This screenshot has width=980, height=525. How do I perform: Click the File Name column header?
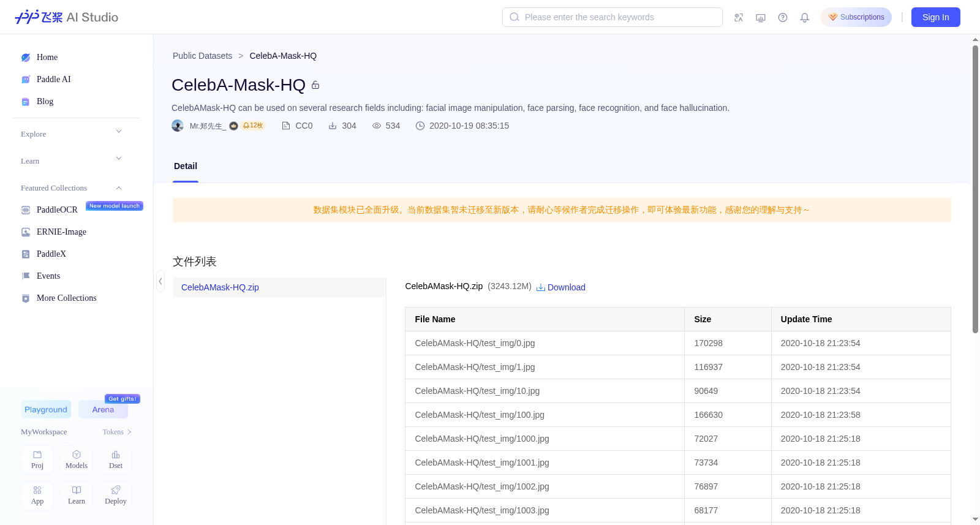click(x=545, y=319)
